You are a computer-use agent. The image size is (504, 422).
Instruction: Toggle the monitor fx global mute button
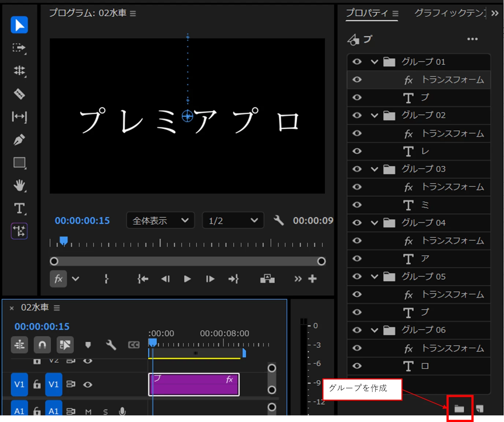click(58, 279)
